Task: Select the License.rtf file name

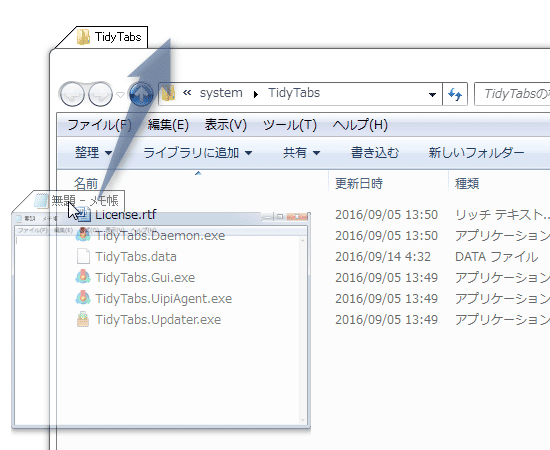Action: (x=126, y=215)
